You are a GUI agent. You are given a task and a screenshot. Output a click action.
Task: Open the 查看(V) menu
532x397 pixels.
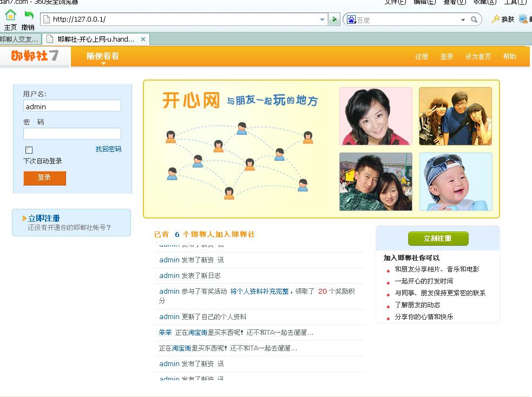(454, 2)
